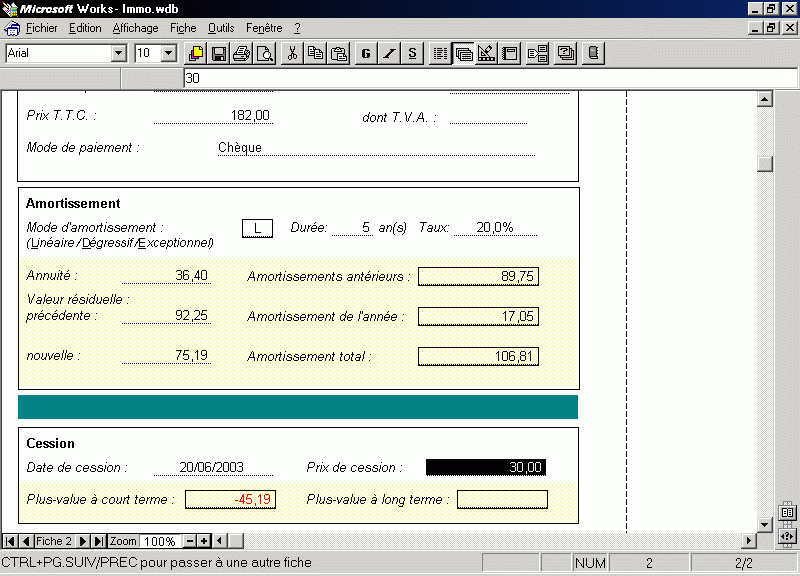Select Annuité value 36,40
800x576 pixels.
click(x=166, y=276)
